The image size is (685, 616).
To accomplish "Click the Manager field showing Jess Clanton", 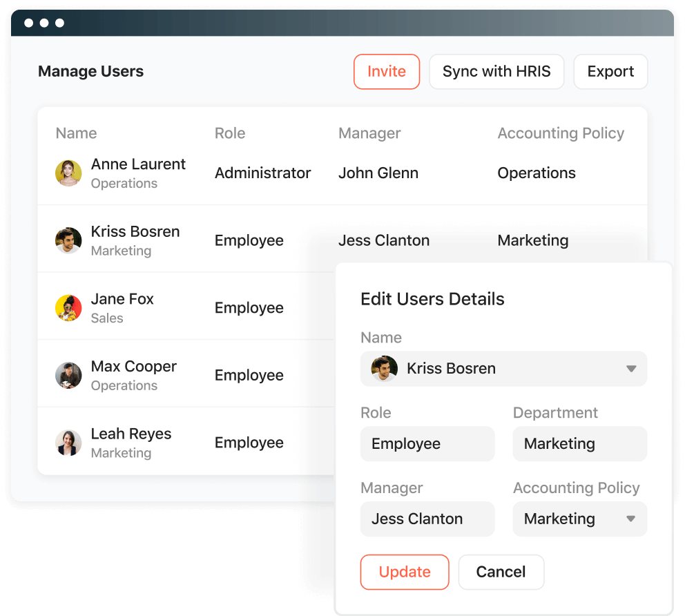I will pos(427,519).
